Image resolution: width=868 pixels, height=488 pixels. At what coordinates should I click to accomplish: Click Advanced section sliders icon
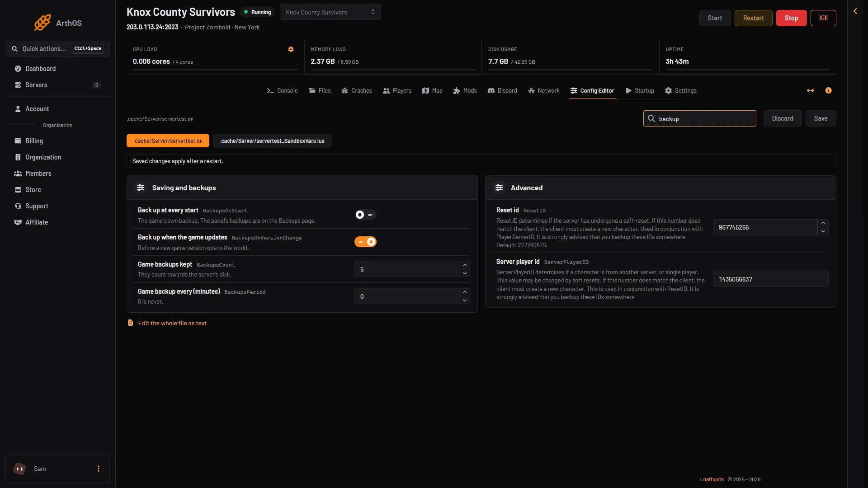coord(499,188)
